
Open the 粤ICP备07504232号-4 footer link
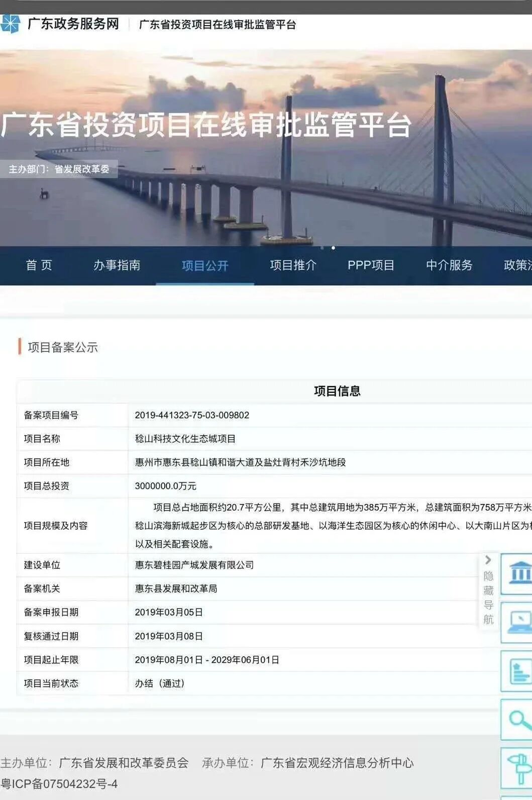click(x=59, y=784)
